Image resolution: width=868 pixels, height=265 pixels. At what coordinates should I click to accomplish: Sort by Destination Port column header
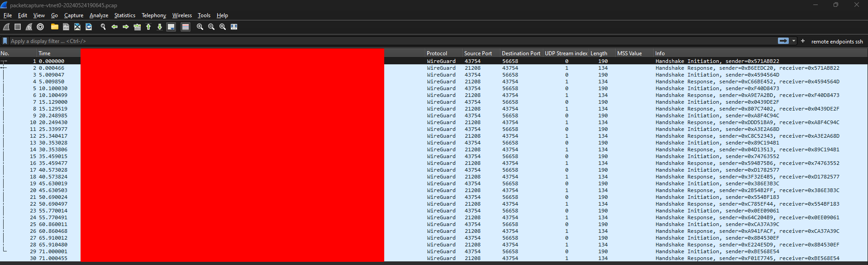tap(521, 53)
